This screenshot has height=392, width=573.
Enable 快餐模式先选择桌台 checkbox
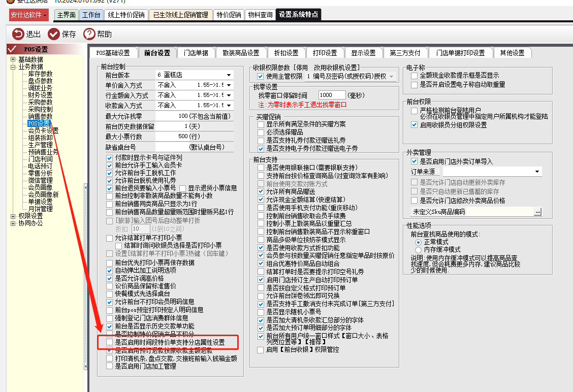pyautogui.click(x=109, y=293)
